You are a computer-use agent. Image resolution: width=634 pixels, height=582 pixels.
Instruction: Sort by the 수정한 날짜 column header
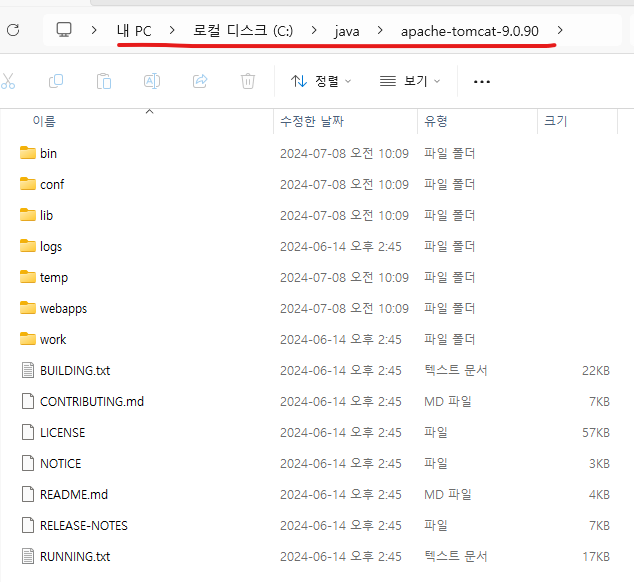coord(312,121)
